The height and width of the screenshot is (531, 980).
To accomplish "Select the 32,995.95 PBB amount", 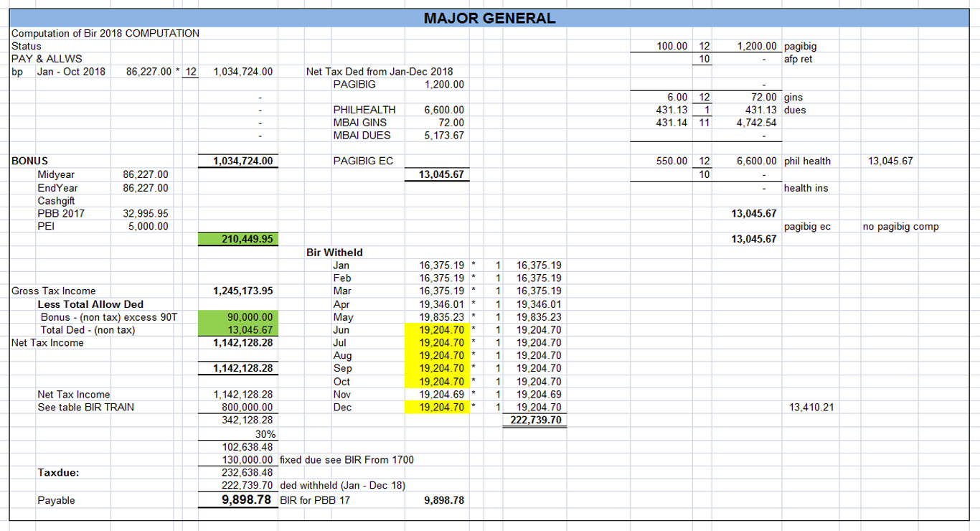I will 146,213.
